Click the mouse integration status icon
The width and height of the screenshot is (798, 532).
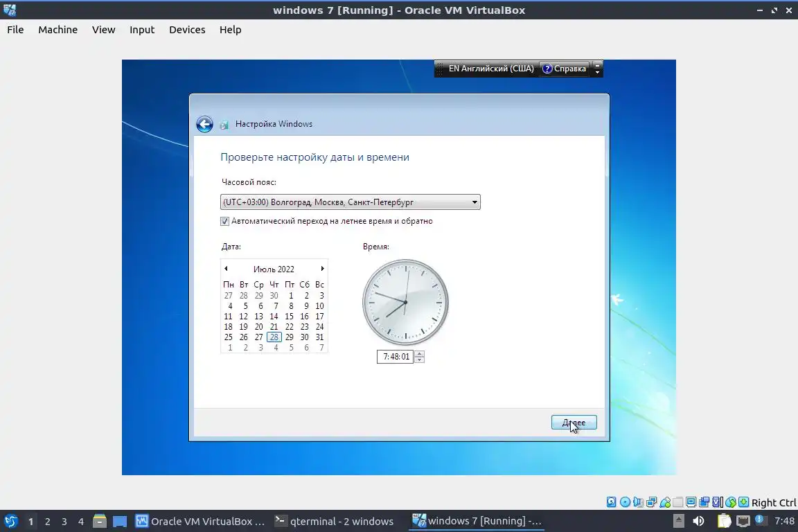point(731,502)
